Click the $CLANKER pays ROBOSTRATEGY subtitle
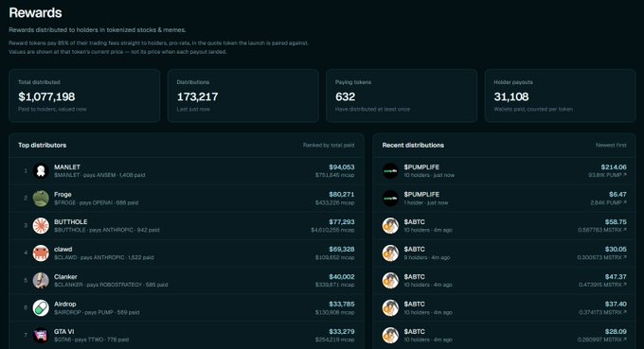The image size is (644, 349). point(111,285)
